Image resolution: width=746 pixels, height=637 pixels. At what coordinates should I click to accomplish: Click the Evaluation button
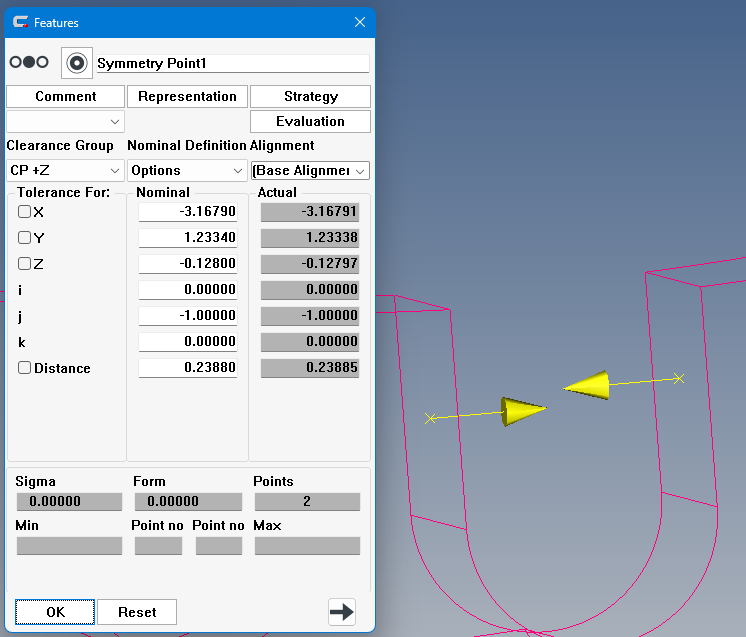point(310,121)
